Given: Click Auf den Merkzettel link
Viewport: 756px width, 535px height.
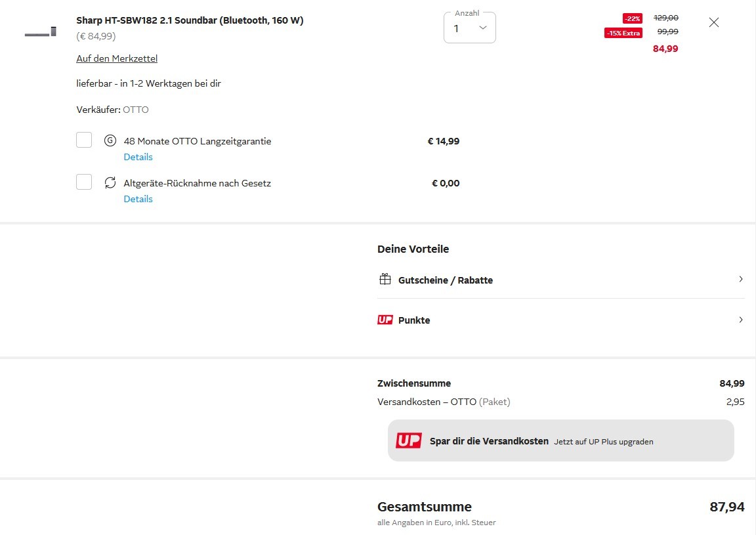Looking at the screenshot, I should pyautogui.click(x=117, y=58).
